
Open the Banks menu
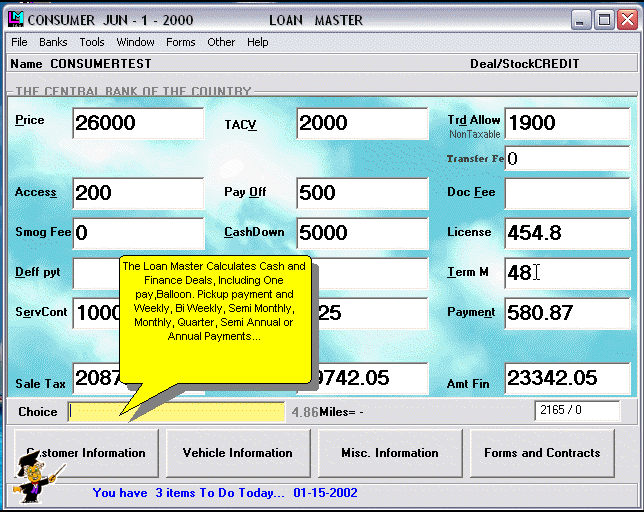[x=53, y=42]
